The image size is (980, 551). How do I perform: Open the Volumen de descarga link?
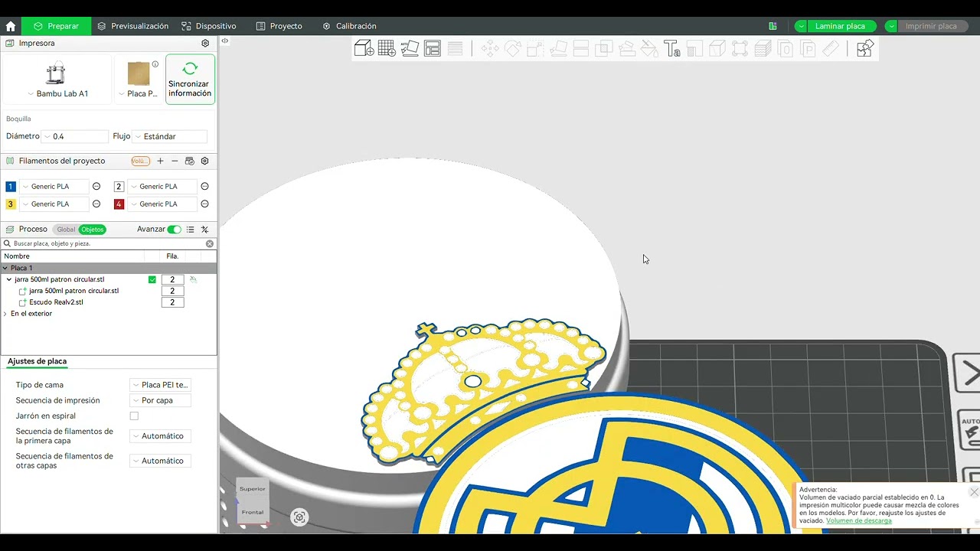[x=858, y=521]
